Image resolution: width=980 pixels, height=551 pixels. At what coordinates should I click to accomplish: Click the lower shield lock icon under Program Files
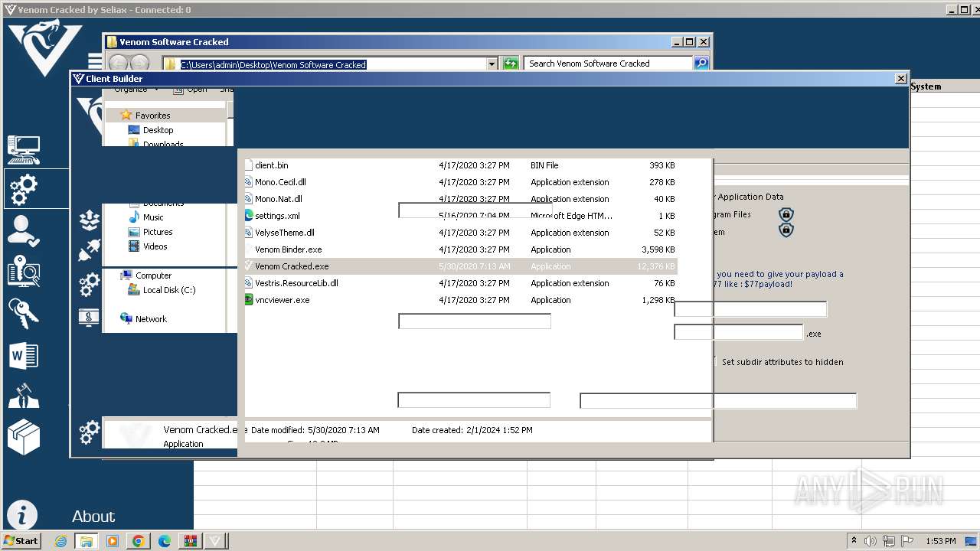pos(786,230)
